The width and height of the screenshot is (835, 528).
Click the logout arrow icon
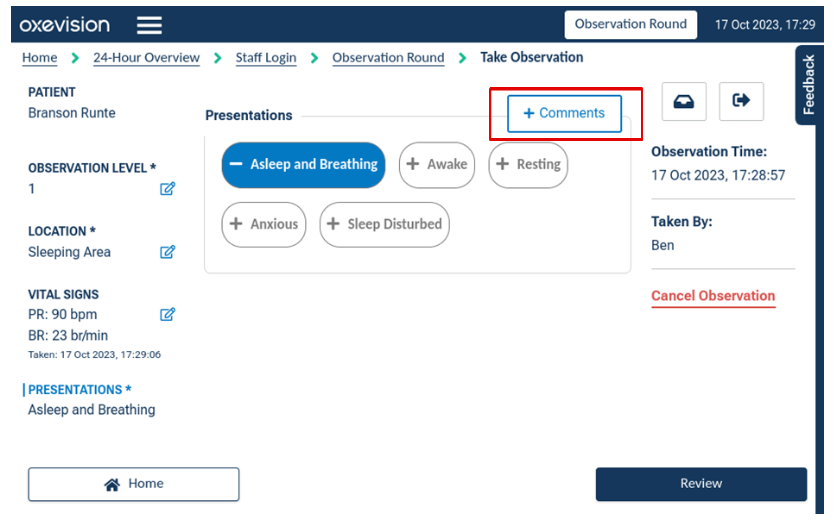(x=741, y=101)
